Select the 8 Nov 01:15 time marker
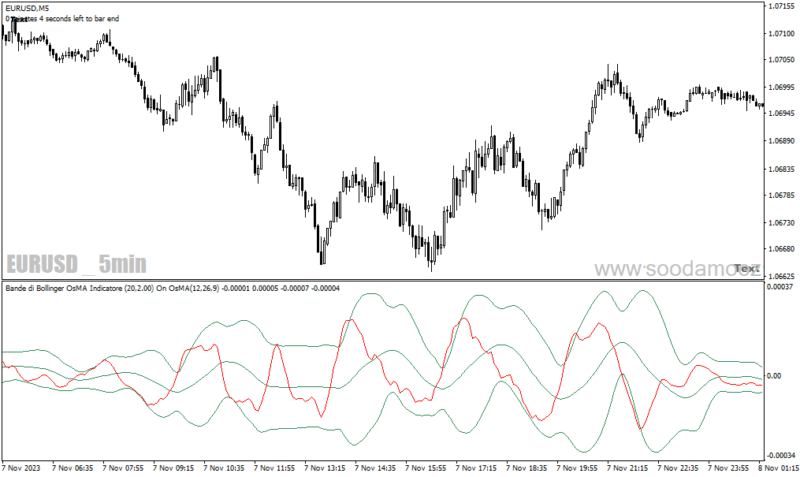Screen dimensions: 800x477 point(779,468)
